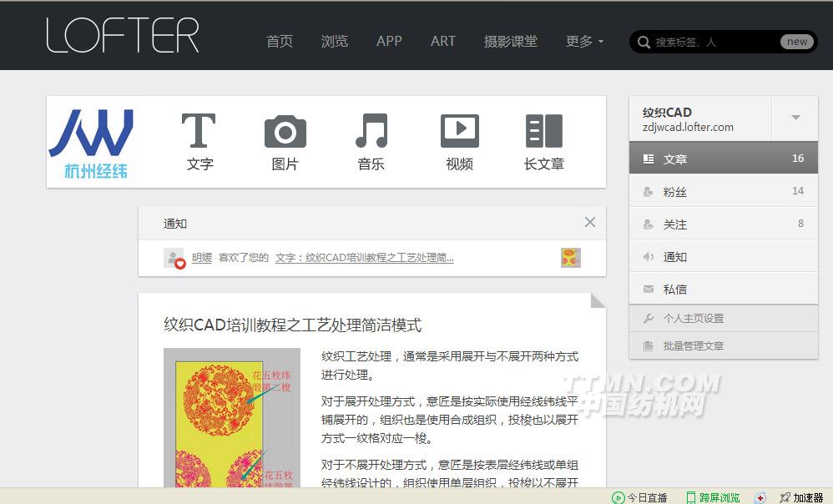Open the linked post 文字：纹织CAD培训教程

pos(365,258)
